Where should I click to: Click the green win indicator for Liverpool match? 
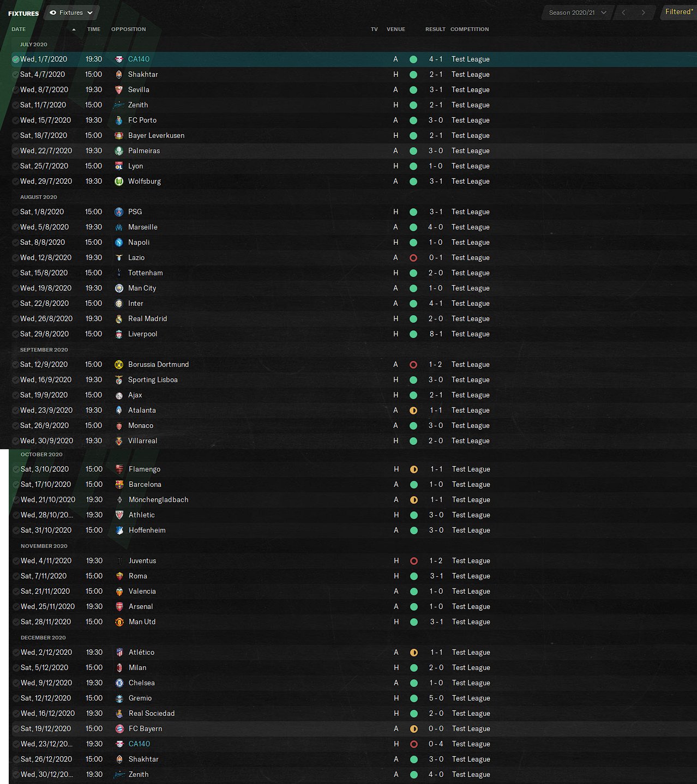point(413,334)
